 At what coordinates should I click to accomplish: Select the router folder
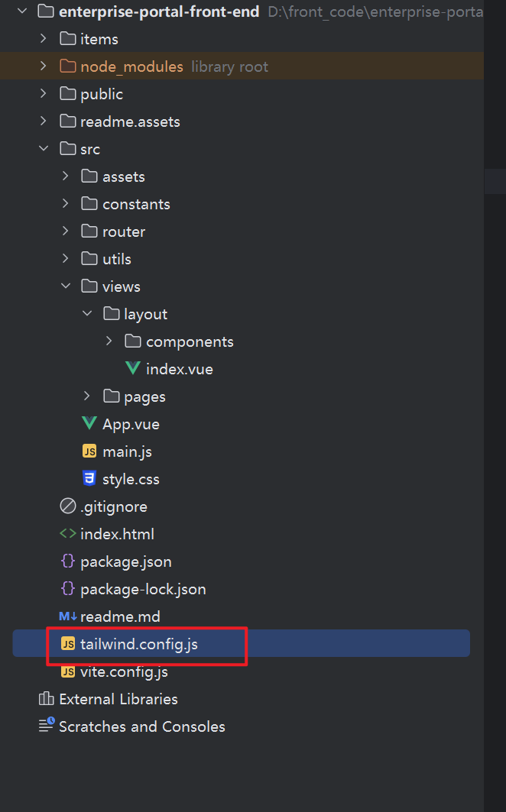pyautogui.click(x=124, y=231)
